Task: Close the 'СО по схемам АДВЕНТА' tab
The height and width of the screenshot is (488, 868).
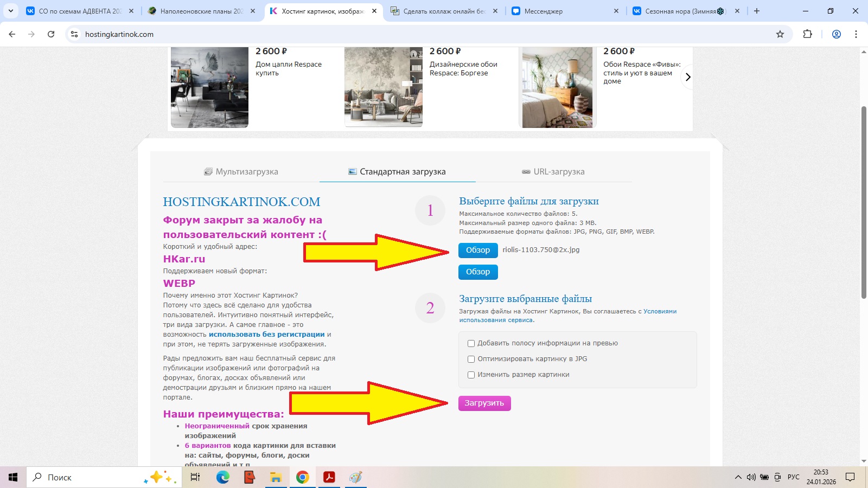Action: [x=131, y=11]
